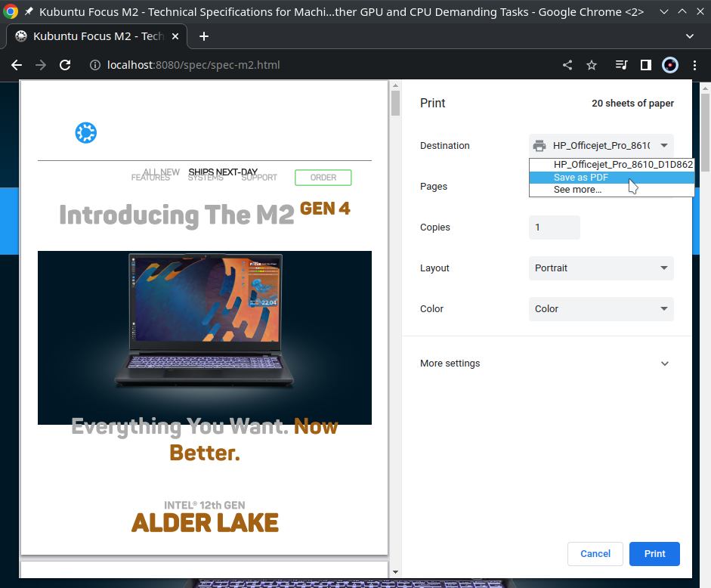The width and height of the screenshot is (711, 588).
Task: Share this page icon
Action: (x=567, y=65)
